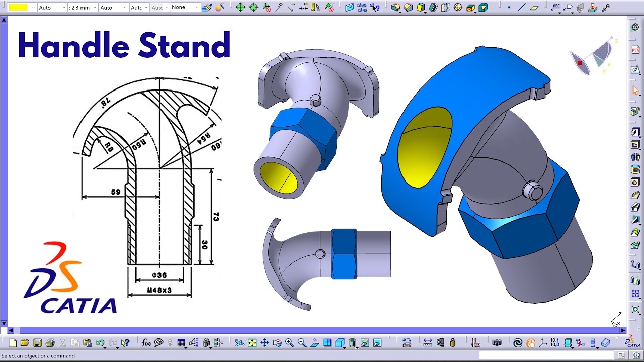Open a document via folder icon

point(25,343)
